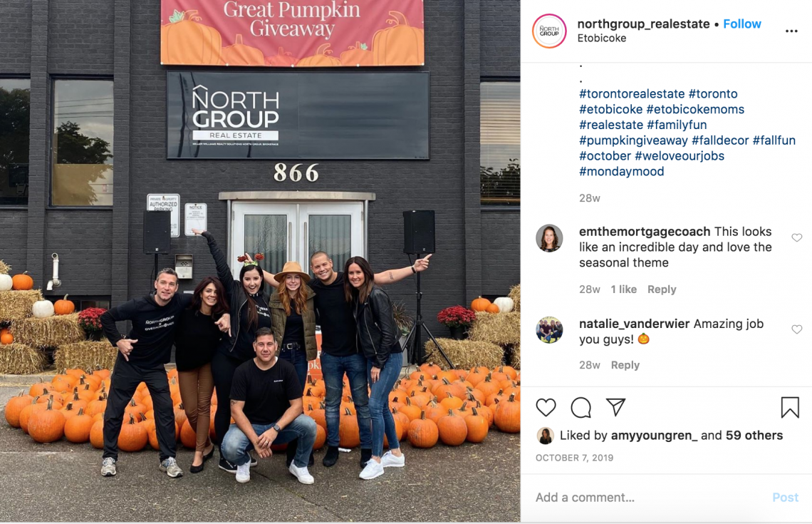812x524 pixels.
Task: View the 1 like on first comment
Action: (623, 289)
